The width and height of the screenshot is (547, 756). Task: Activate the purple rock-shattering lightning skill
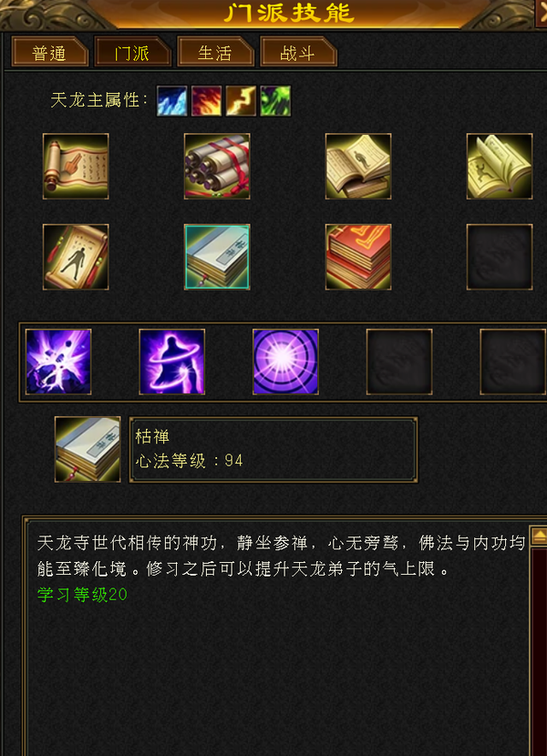(58, 362)
